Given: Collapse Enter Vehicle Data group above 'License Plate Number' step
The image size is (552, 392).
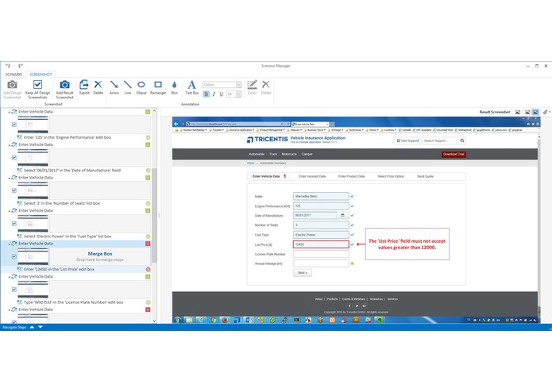Looking at the screenshot, I should (x=9, y=277).
